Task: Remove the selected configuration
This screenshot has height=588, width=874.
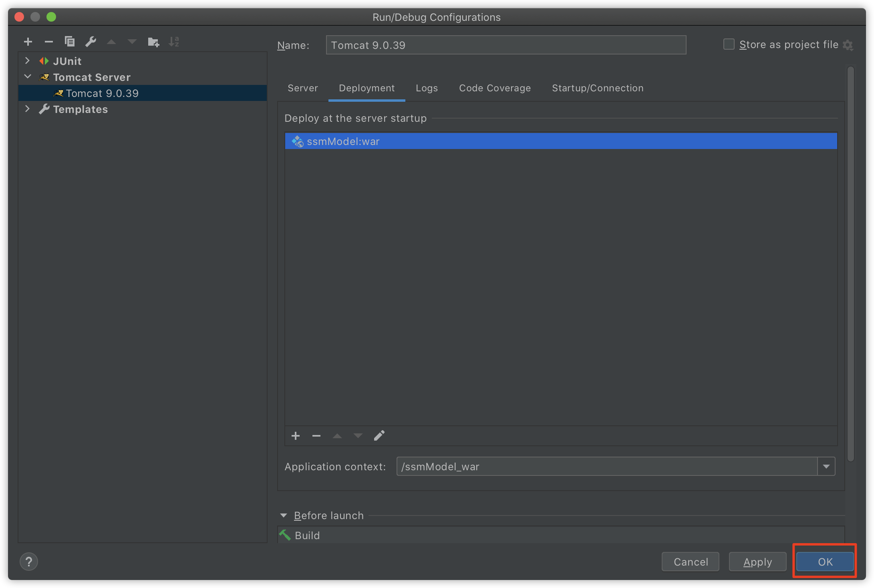Action: (x=49, y=41)
